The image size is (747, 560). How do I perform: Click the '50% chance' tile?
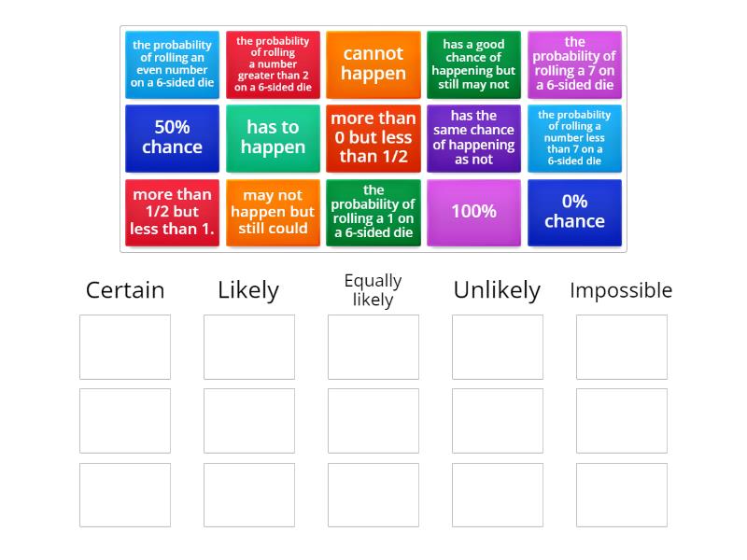pos(172,138)
